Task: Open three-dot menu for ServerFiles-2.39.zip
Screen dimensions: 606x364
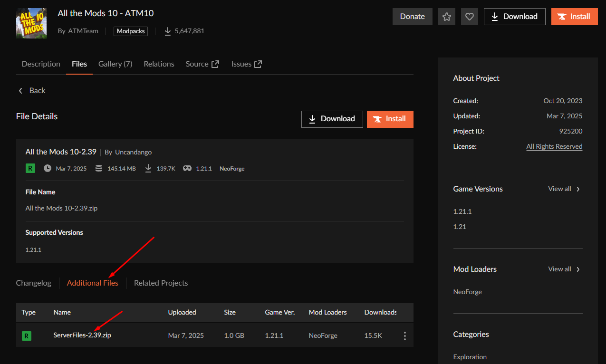Action: [404, 336]
